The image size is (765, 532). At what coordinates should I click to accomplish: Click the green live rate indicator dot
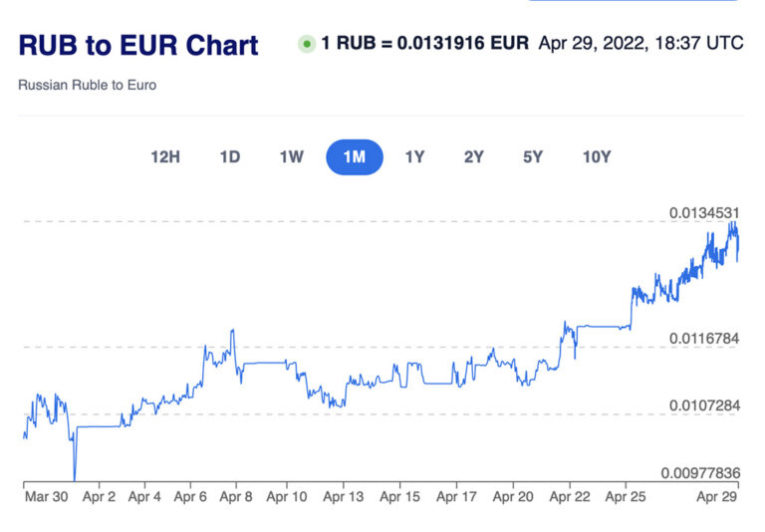coord(307,44)
